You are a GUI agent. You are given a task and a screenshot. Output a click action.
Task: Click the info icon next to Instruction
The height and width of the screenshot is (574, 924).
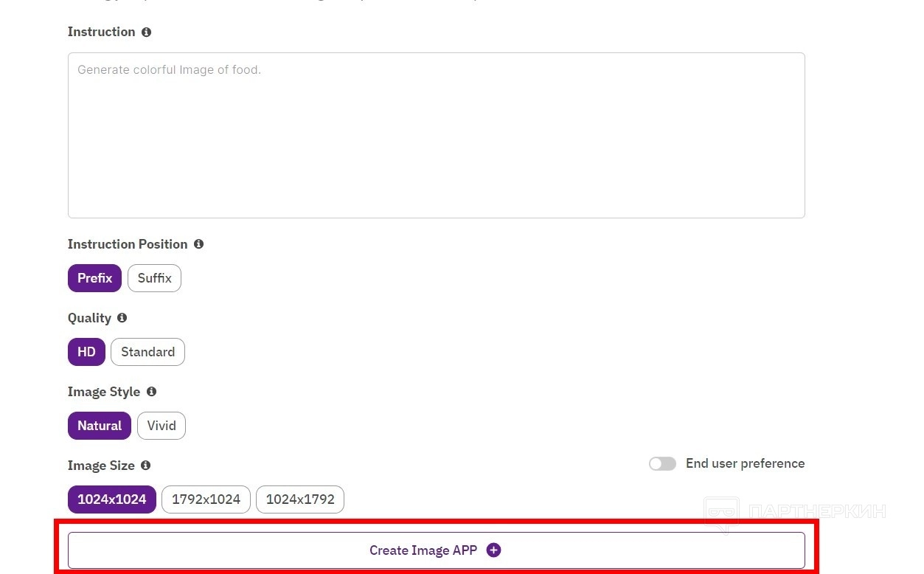pos(146,32)
